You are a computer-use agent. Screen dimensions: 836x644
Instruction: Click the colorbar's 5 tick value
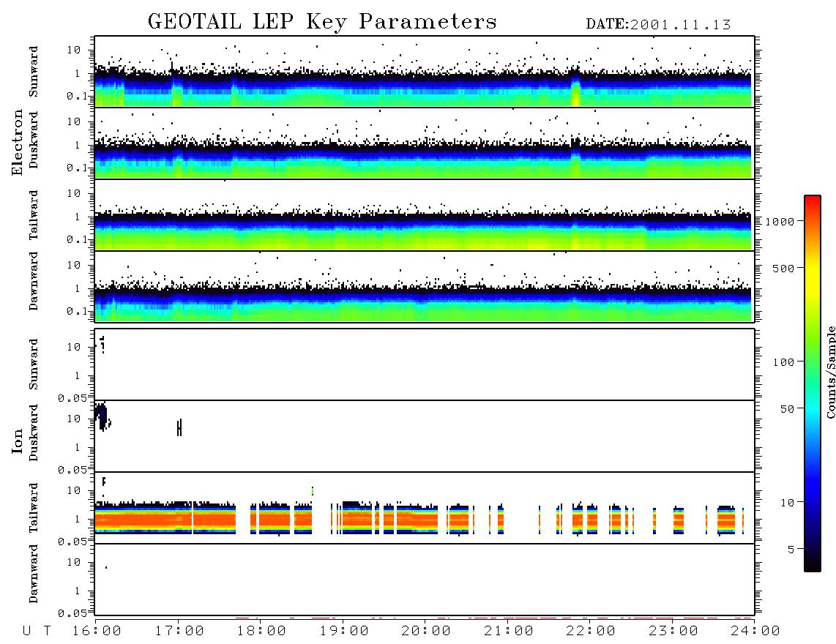791,550
